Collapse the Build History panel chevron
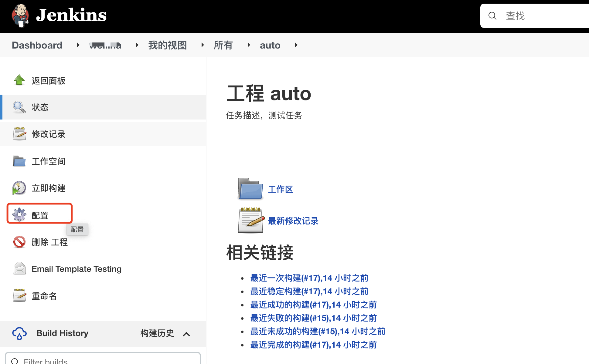Viewport: 589px width, 364px height. point(186,334)
